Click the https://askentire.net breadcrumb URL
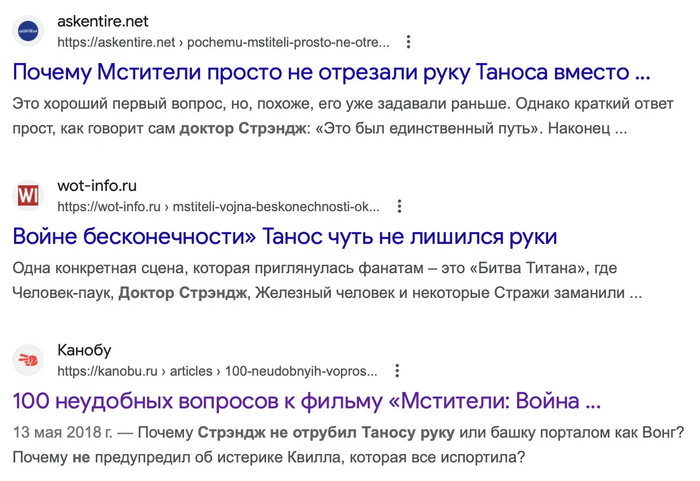 point(222,42)
